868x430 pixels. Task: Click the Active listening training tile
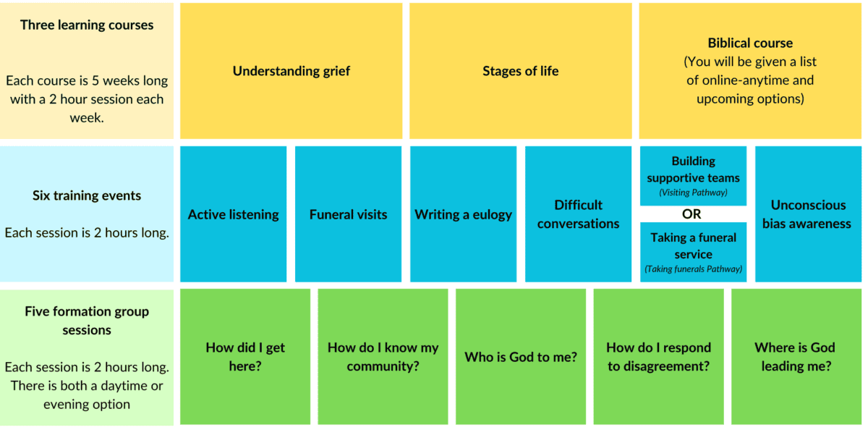pyautogui.click(x=233, y=214)
